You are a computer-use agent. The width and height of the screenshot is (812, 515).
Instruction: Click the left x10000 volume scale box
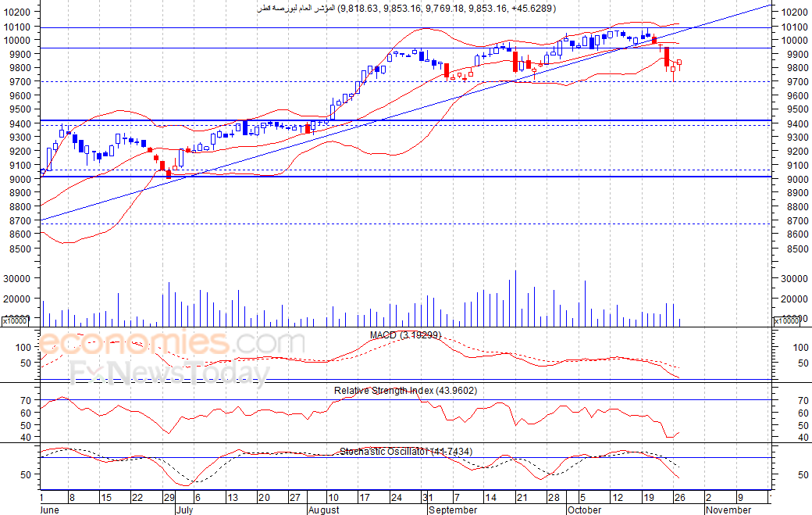tap(15, 321)
